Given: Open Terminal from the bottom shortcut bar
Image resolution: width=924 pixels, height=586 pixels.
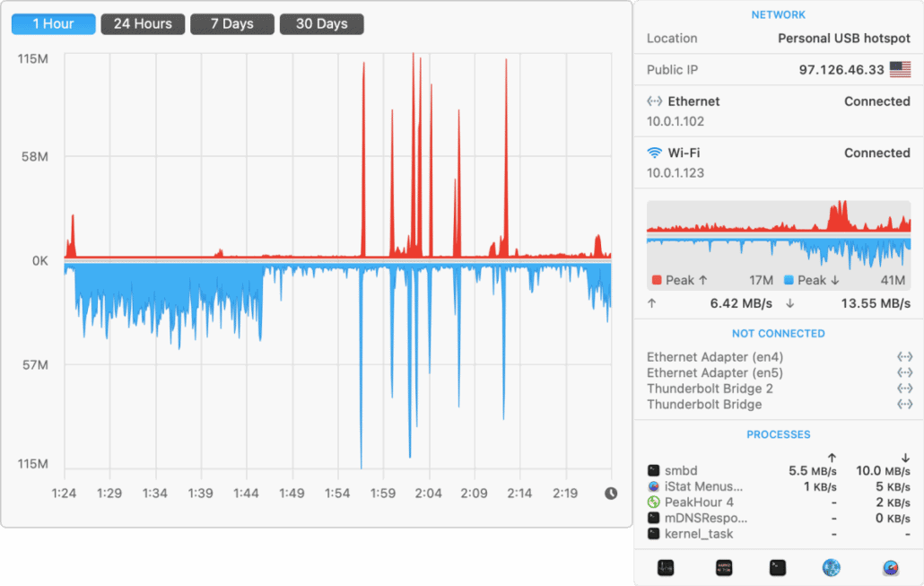Looking at the screenshot, I should pyautogui.click(x=778, y=567).
